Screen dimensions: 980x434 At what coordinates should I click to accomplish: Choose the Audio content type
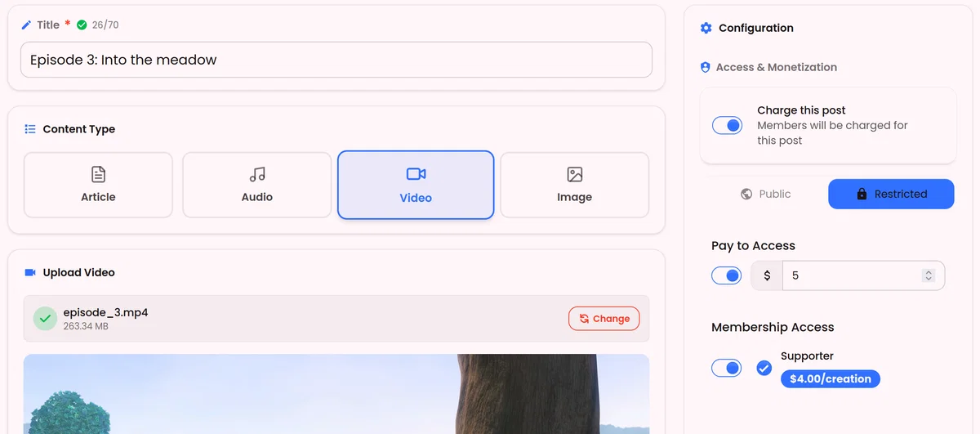tap(257, 185)
